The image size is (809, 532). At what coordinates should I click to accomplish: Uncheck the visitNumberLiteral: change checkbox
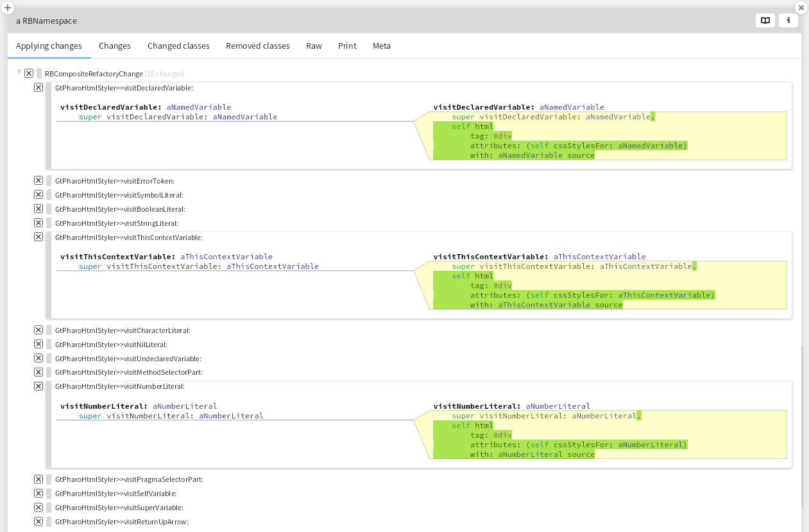(38, 386)
